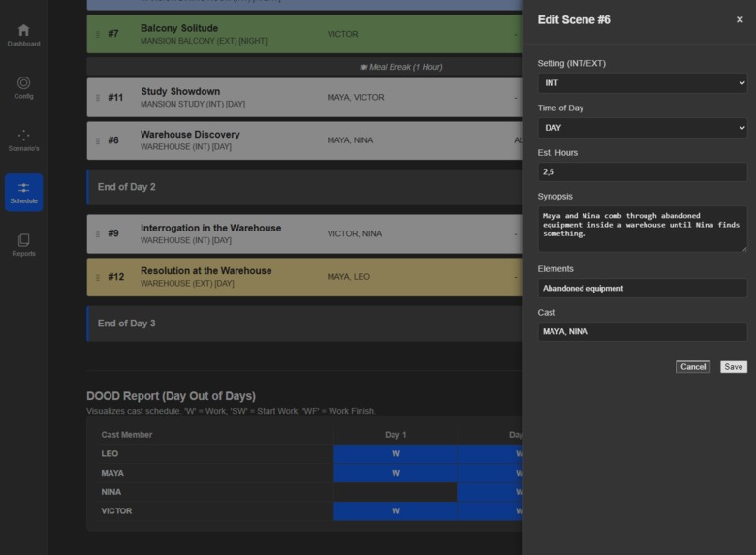Screen dimensions: 756x555
Task: Click the Est. Hours input field
Action: click(x=643, y=172)
